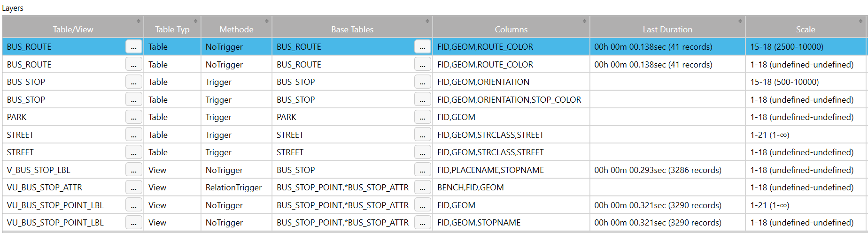Sort by Table Typ column header
Image resolution: width=868 pixels, height=233 pixels.
(x=172, y=29)
